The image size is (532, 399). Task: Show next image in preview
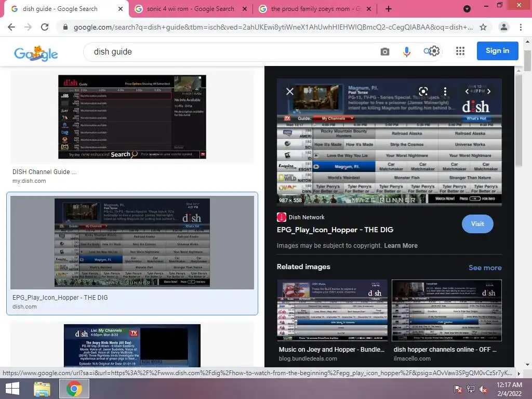[x=488, y=91]
